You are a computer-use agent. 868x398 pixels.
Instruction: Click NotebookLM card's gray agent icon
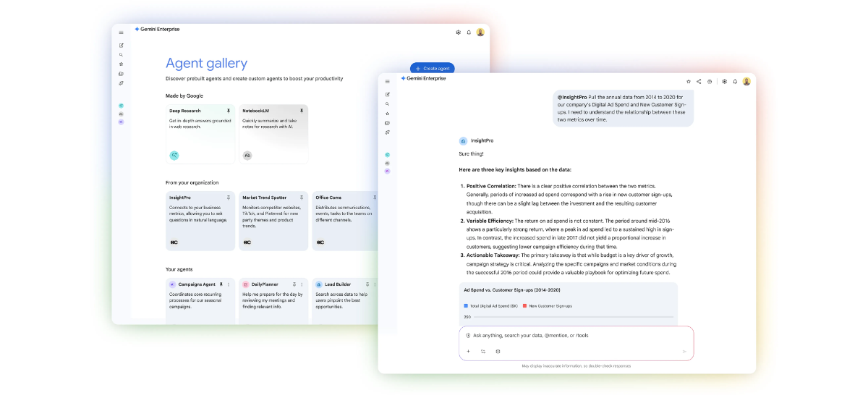tap(247, 155)
